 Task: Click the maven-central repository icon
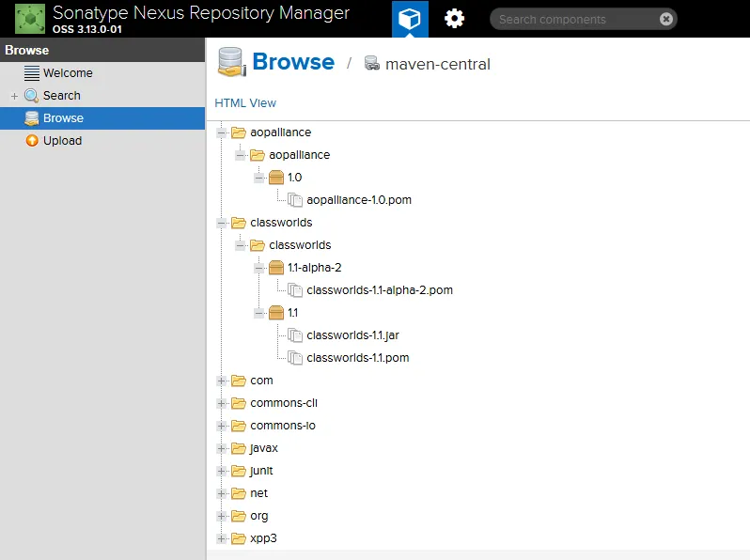click(x=371, y=63)
